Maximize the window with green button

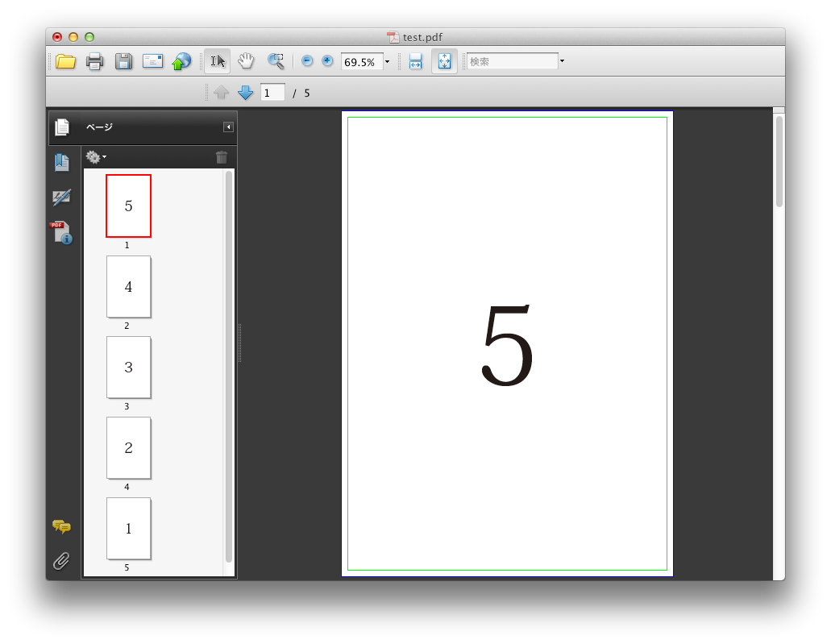click(89, 37)
